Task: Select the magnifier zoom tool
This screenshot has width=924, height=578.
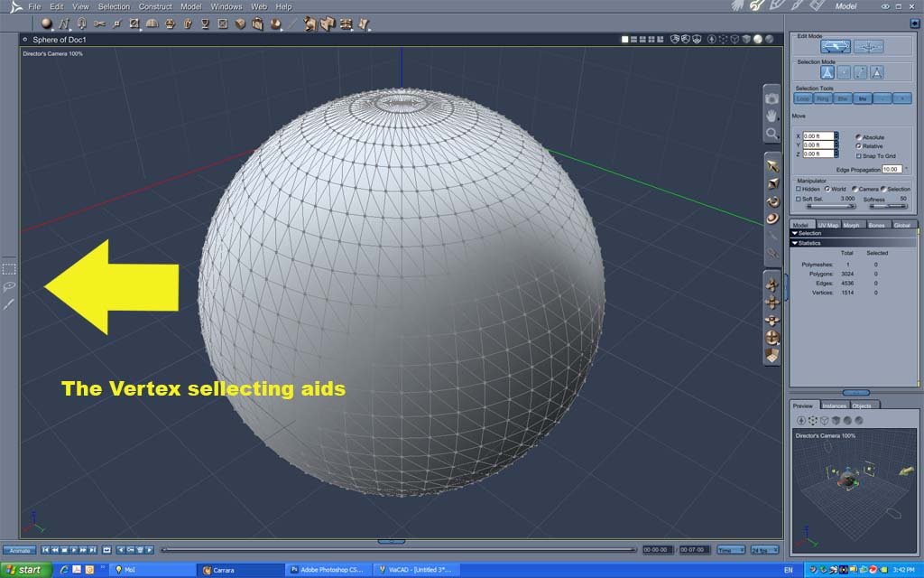Action: (x=772, y=134)
